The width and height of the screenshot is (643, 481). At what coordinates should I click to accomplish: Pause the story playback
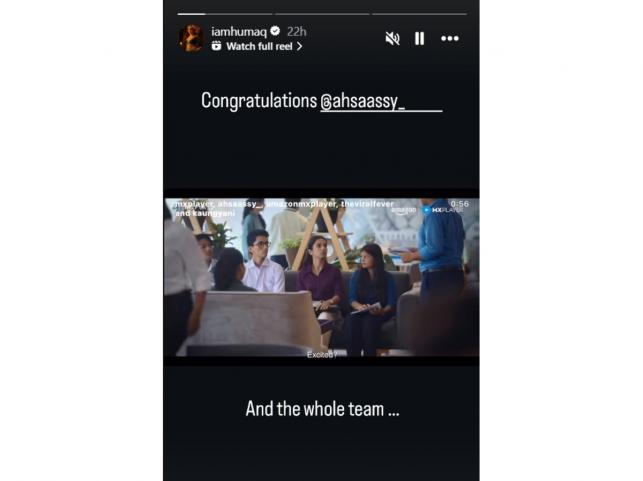[419, 39]
